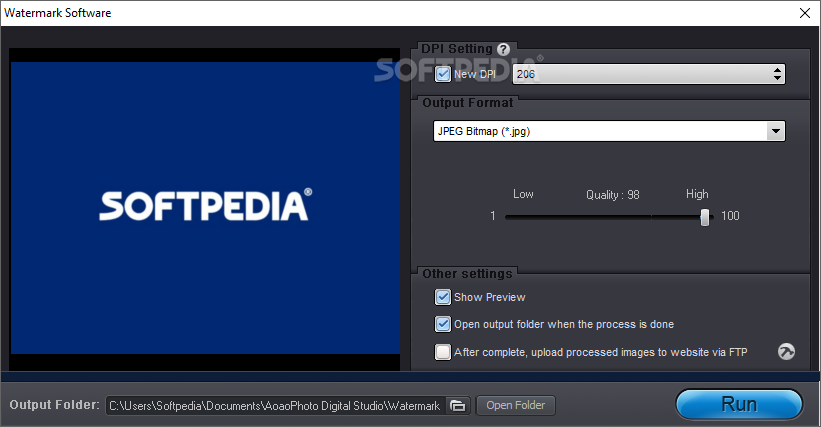
Task: Click the 'Output Folder:' label
Action: pyautogui.click(x=54, y=405)
